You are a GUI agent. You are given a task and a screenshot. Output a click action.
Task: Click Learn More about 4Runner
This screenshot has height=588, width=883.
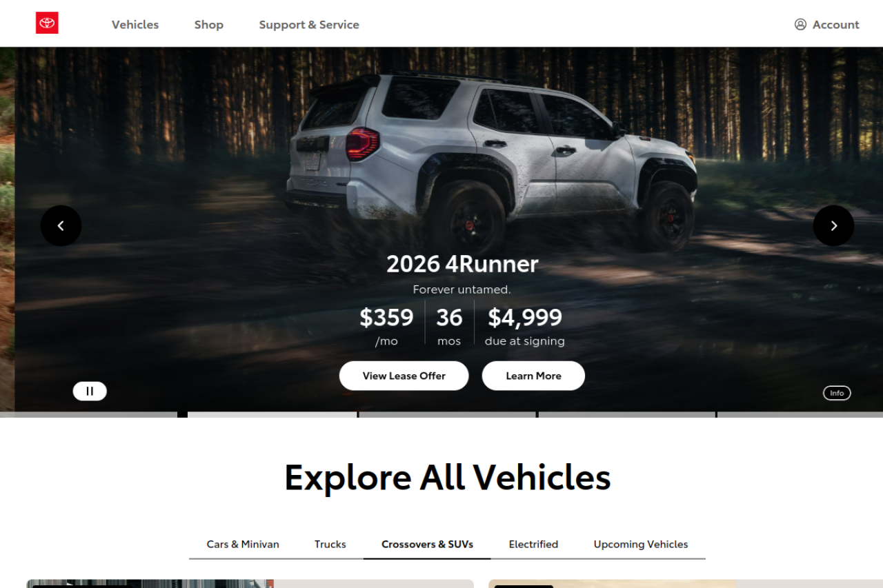pyautogui.click(x=533, y=376)
